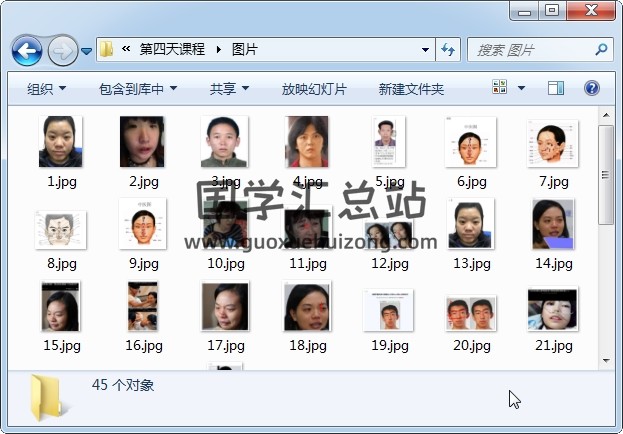Select thumbnail 14.jpg
Image resolution: width=623 pixels, height=434 pixels.
pyautogui.click(x=553, y=224)
